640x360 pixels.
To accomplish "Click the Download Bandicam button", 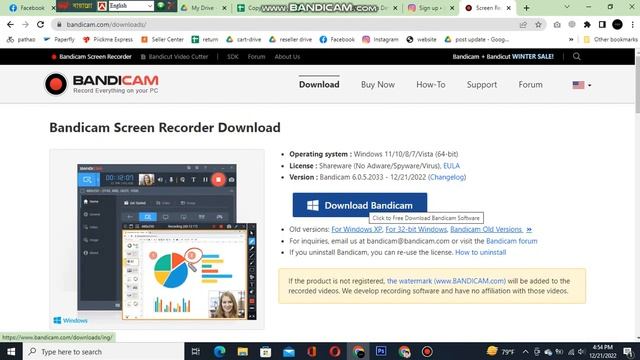I will [360, 205].
